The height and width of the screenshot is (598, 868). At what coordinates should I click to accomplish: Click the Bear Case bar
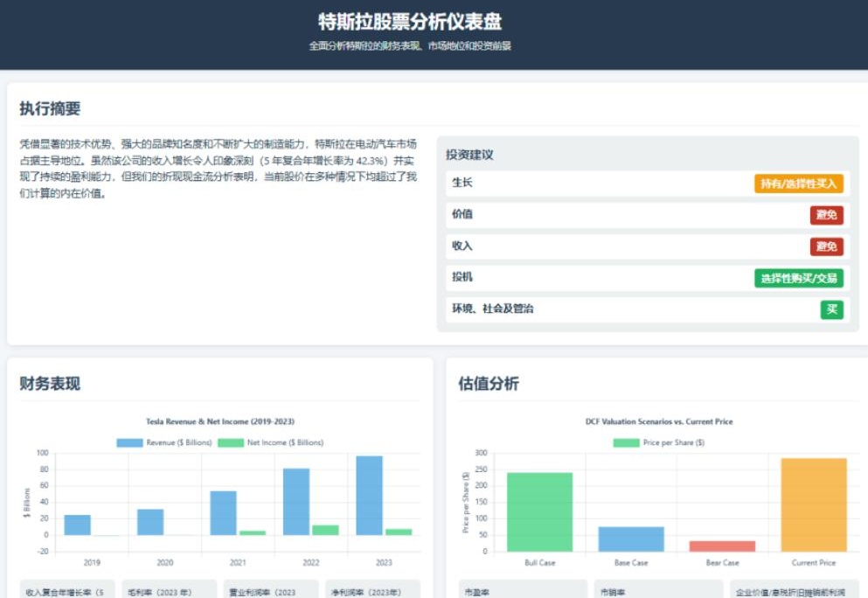[722, 546]
